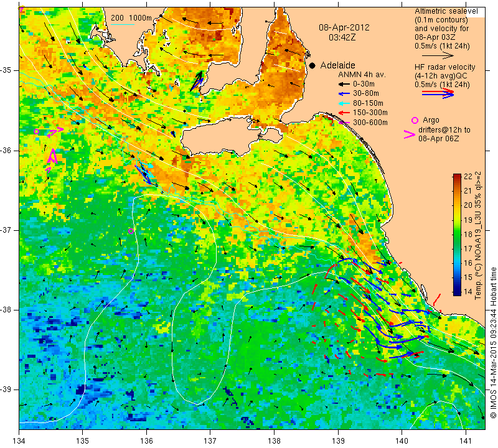Click the 'drifters@12h to' legend text
This screenshot has width=498, height=448.
coord(444,130)
